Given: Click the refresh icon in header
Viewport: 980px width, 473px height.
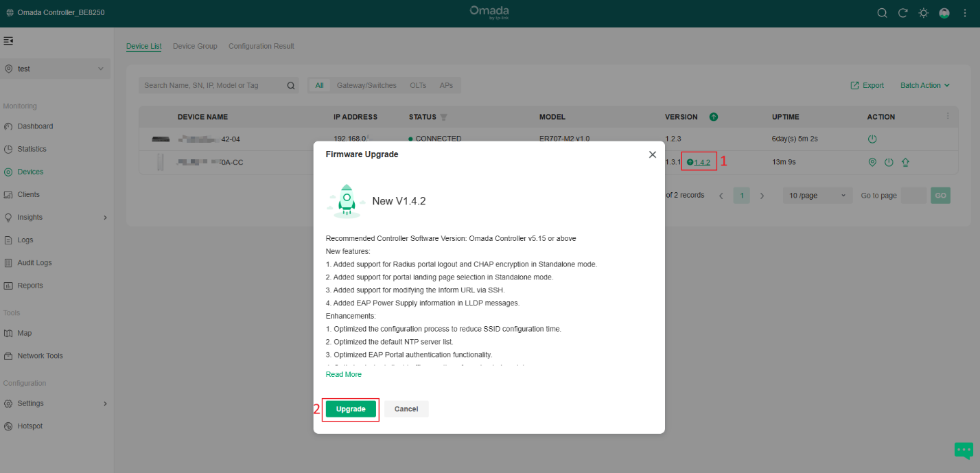Looking at the screenshot, I should click(x=903, y=13).
